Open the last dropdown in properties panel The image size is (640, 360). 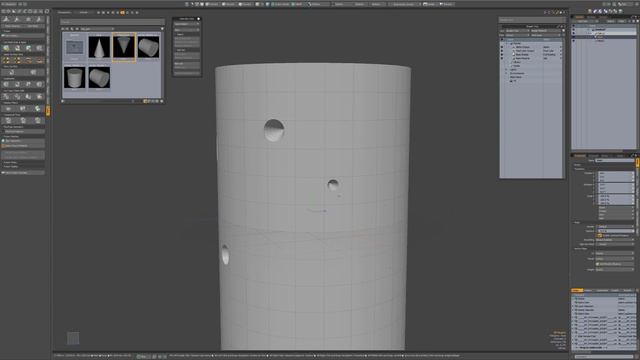615,269
